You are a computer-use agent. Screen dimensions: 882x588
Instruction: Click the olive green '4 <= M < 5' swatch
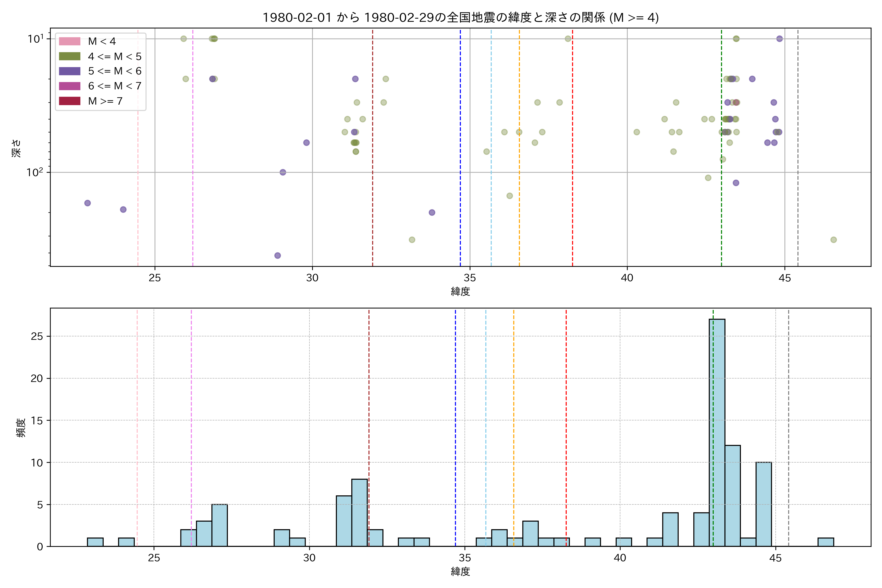[69, 56]
